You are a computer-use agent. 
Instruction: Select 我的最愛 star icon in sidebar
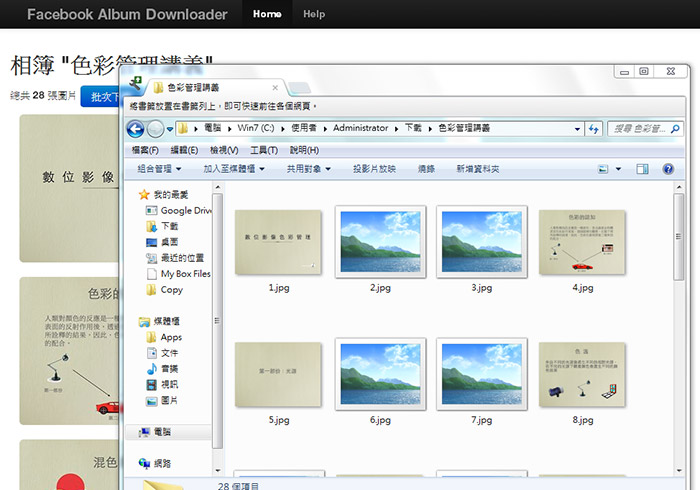pyautogui.click(x=144, y=194)
